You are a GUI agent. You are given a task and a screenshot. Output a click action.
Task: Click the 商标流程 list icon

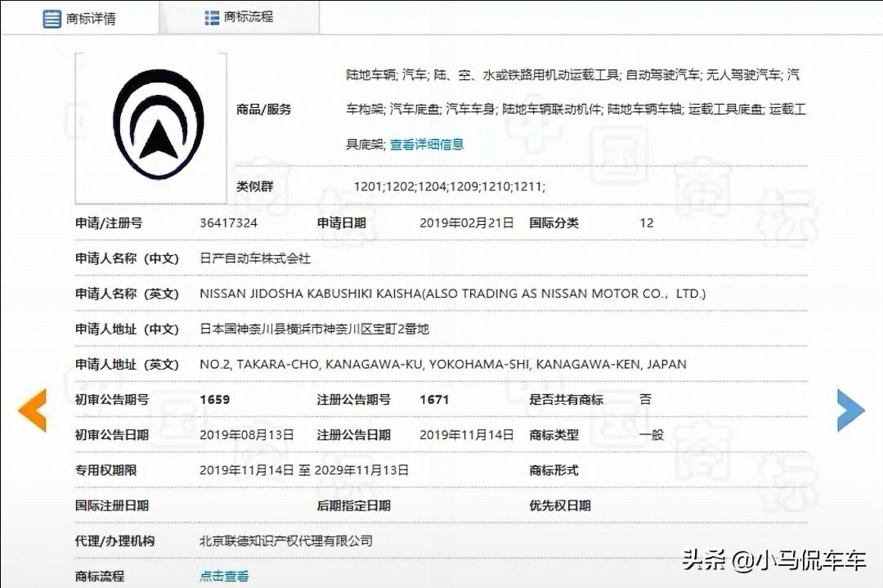pyautogui.click(x=212, y=18)
